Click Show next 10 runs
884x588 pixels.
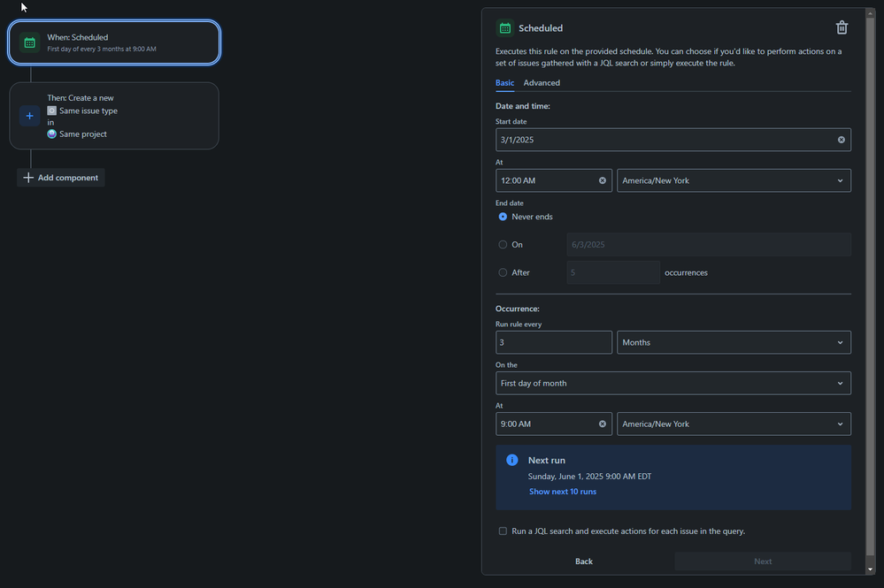click(x=563, y=491)
